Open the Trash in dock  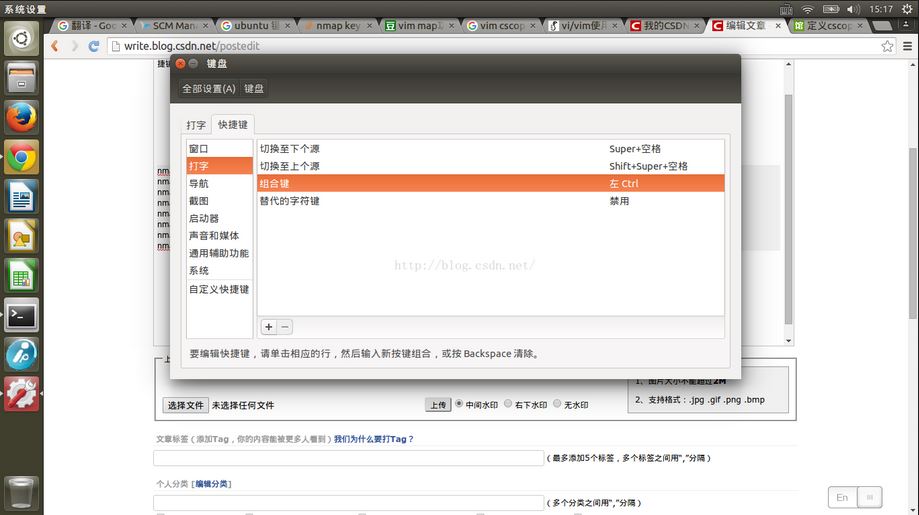click(22, 493)
